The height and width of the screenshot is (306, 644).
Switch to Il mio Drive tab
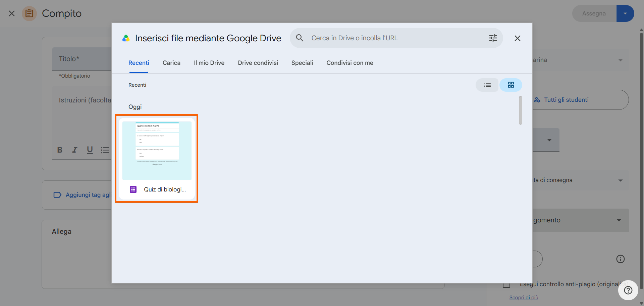[x=209, y=63]
